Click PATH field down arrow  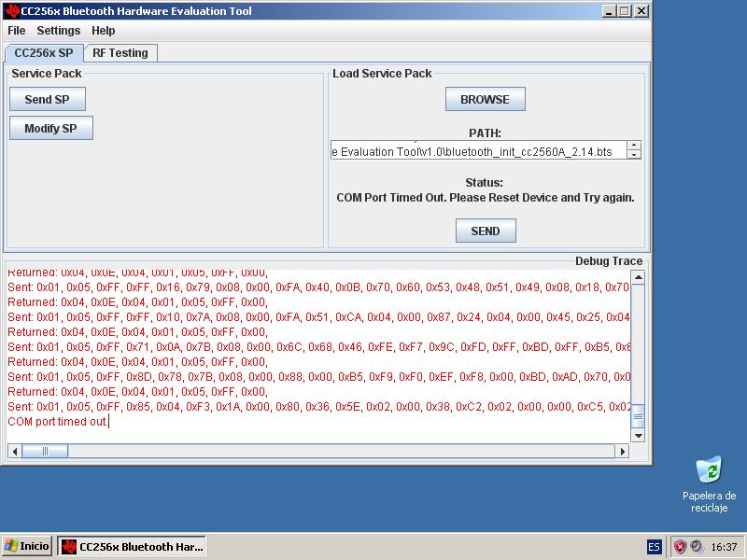click(634, 155)
